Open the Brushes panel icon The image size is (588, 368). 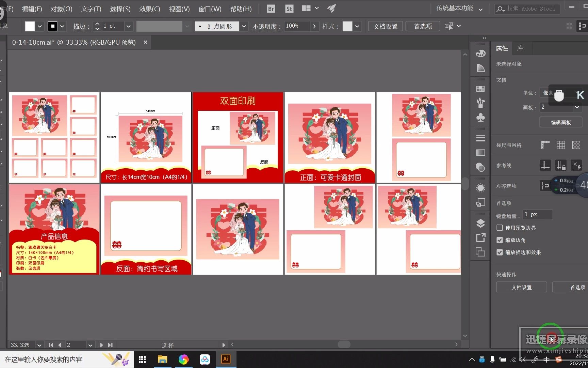click(480, 103)
